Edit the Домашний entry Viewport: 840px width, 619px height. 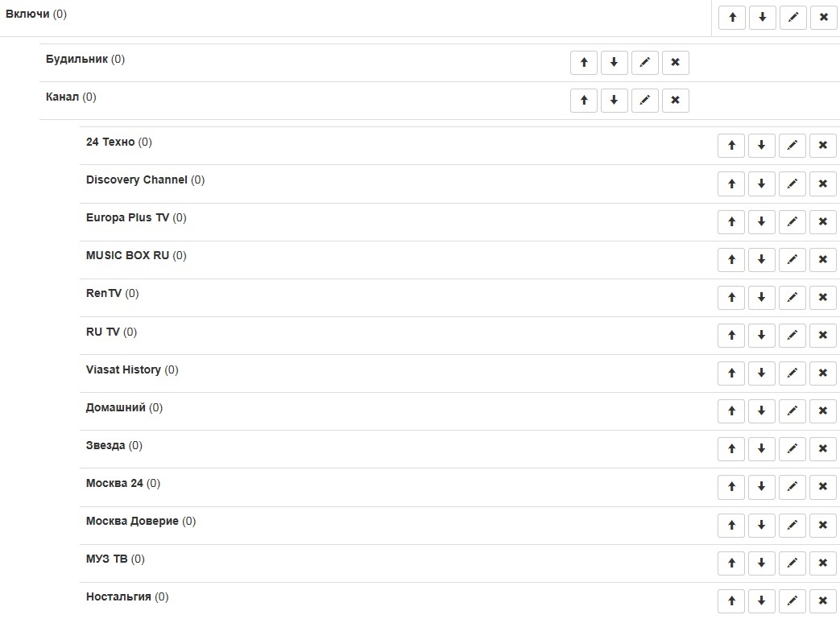tap(792, 411)
